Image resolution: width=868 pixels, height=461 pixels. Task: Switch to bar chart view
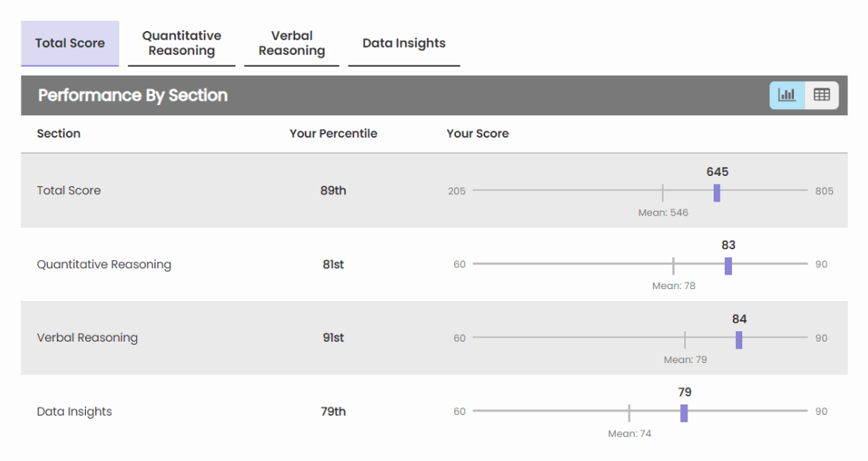point(787,95)
